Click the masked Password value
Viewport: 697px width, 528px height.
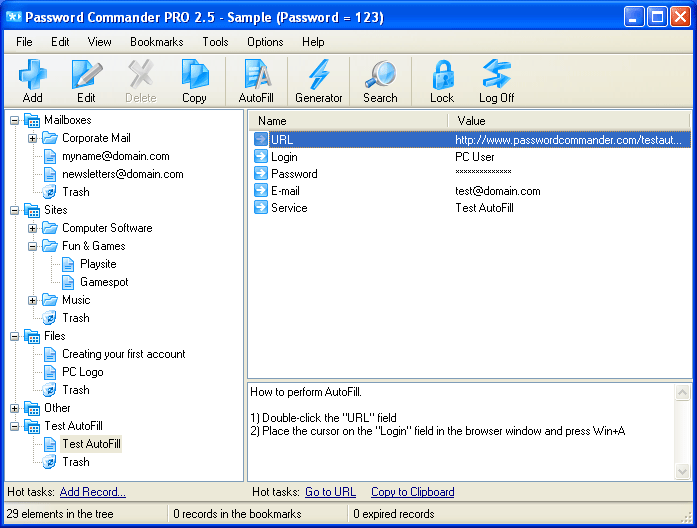[483, 172]
